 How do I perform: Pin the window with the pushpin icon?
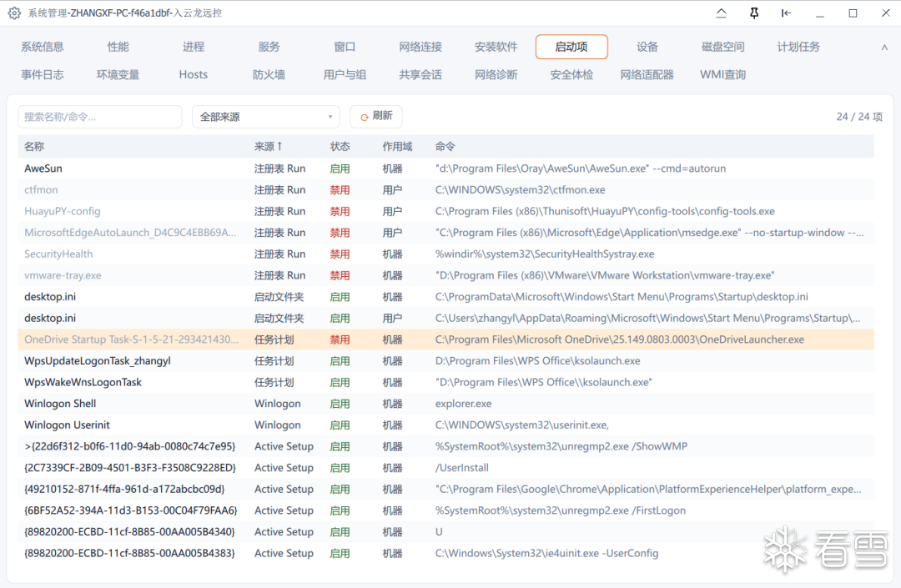tap(754, 13)
